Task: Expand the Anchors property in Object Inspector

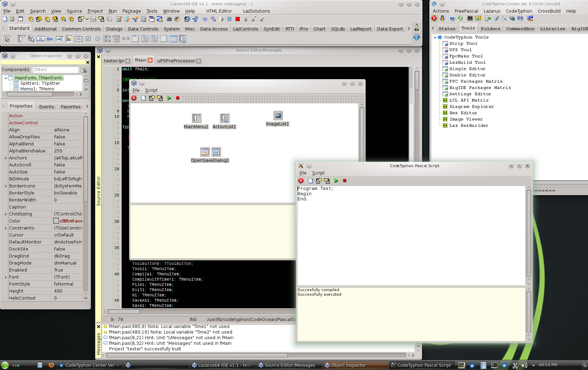Action: pos(6,158)
